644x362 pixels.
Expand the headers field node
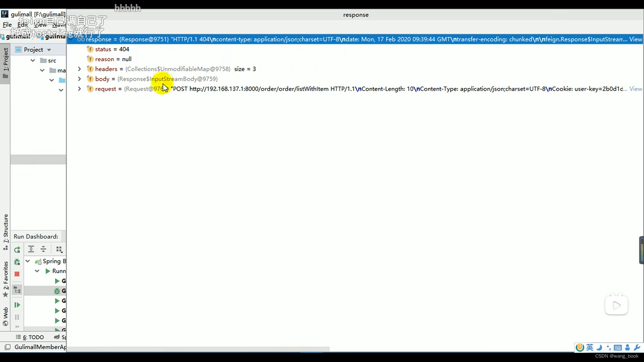click(79, 69)
